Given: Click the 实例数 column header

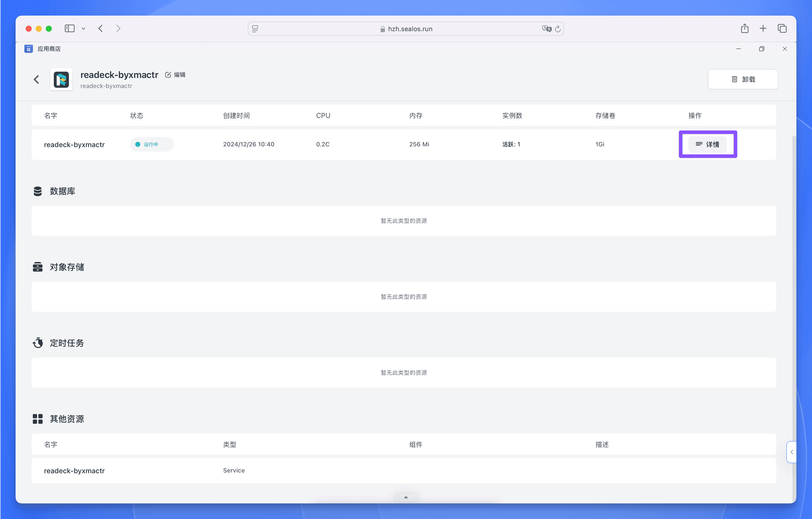Looking at the screenshot, I should pos(512,116).
